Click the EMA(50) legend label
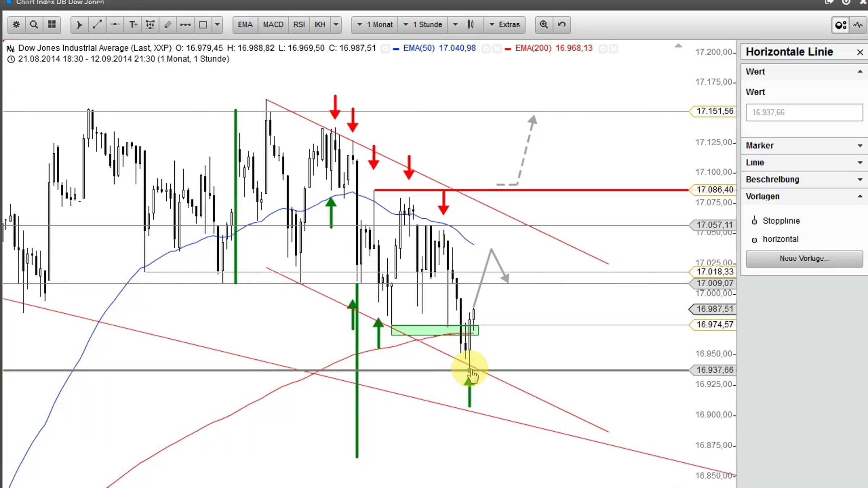Screen dimensions: 868x488 click(x=419, y=48)
